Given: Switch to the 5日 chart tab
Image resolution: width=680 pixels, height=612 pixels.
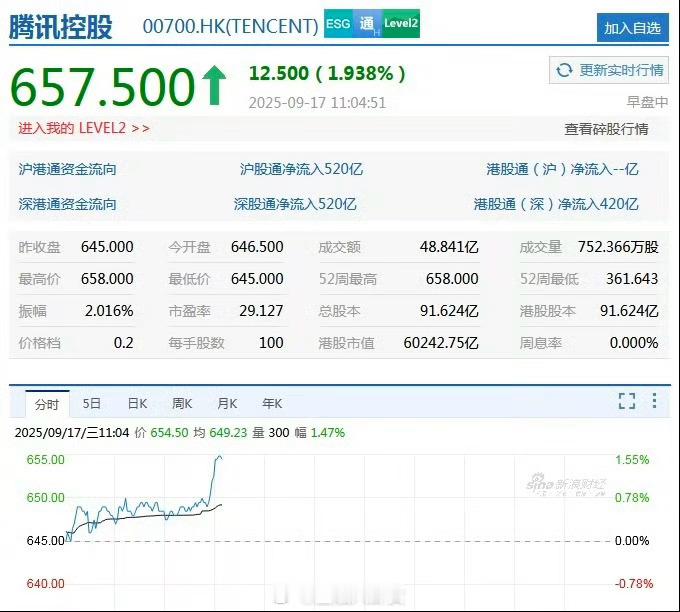Looking at the screenshot, I should pyautogui.click(x=92, y=404).
